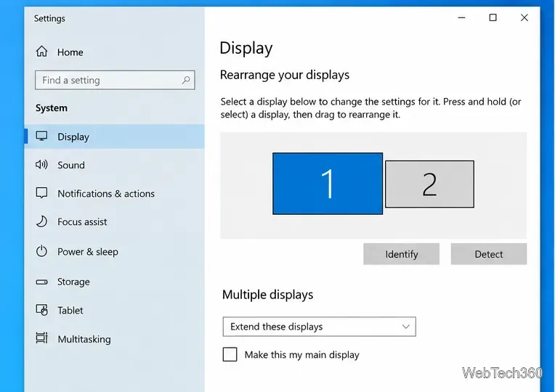Select display 2 in the arrangement

tap(429, 184)
